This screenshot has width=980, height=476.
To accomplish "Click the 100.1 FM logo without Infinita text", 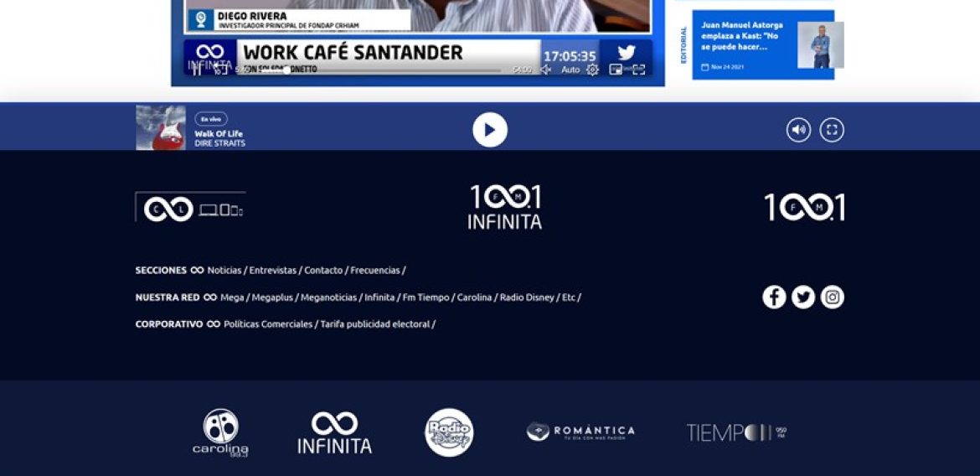I will [x=804, y=207].
